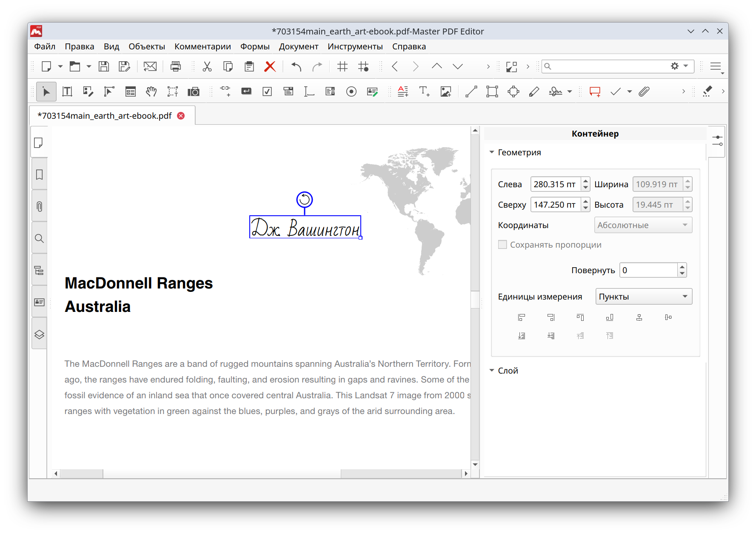Create a new document via toolbar icon
Image resolution: width=756 pixels, height=534 pixels.
point(46,66)
